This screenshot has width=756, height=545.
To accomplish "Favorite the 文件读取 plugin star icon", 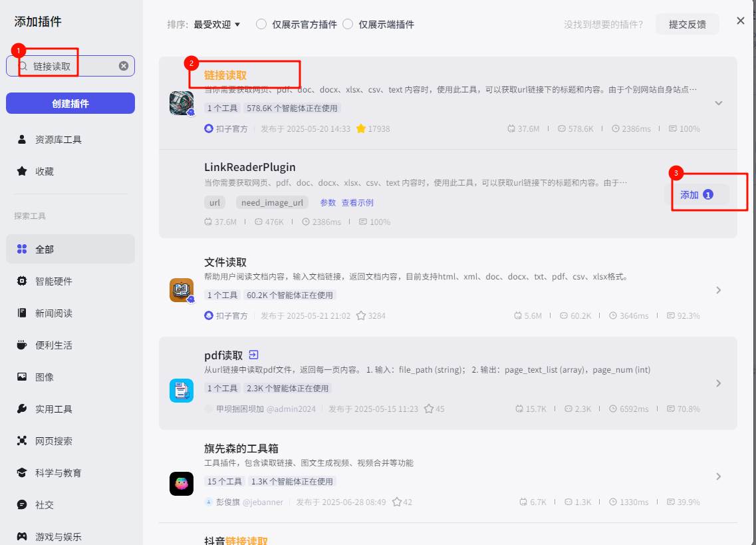I will [x=361, y=315].
